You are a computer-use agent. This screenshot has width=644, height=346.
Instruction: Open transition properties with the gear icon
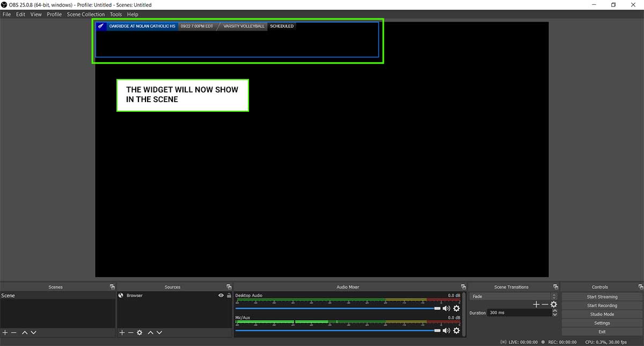point(554,304)
